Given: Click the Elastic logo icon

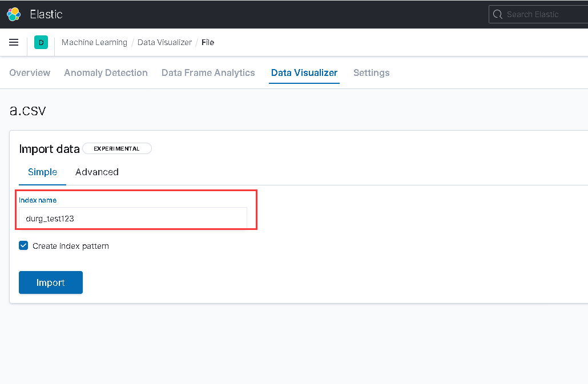Looking at the screenshot, I should click(14, 14).
